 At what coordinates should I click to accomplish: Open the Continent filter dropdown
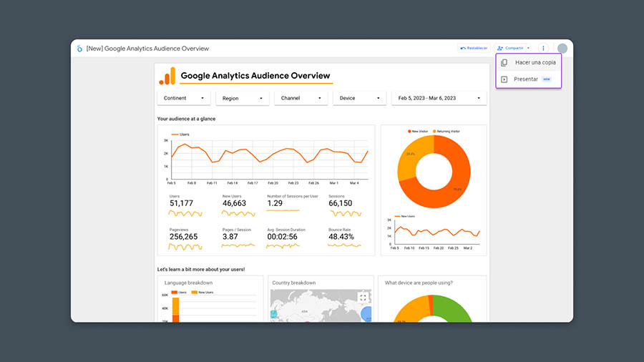184,98
